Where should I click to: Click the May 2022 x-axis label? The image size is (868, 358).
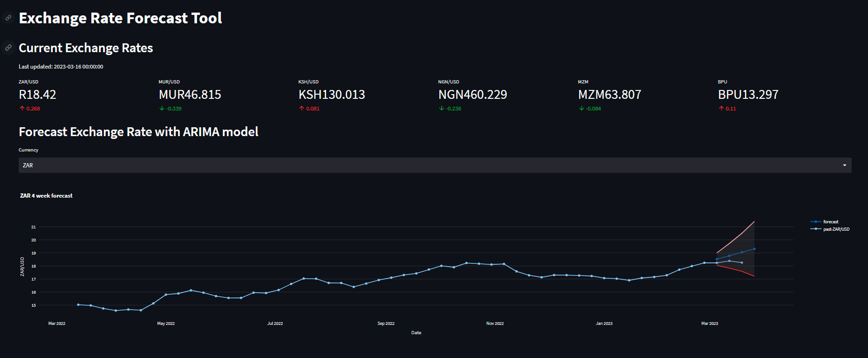click(x=166, y=324)
